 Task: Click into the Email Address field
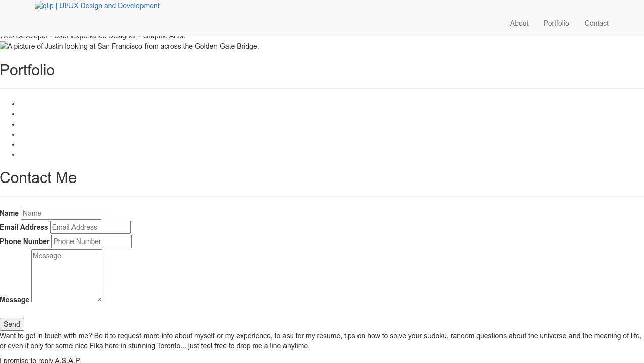91,227
